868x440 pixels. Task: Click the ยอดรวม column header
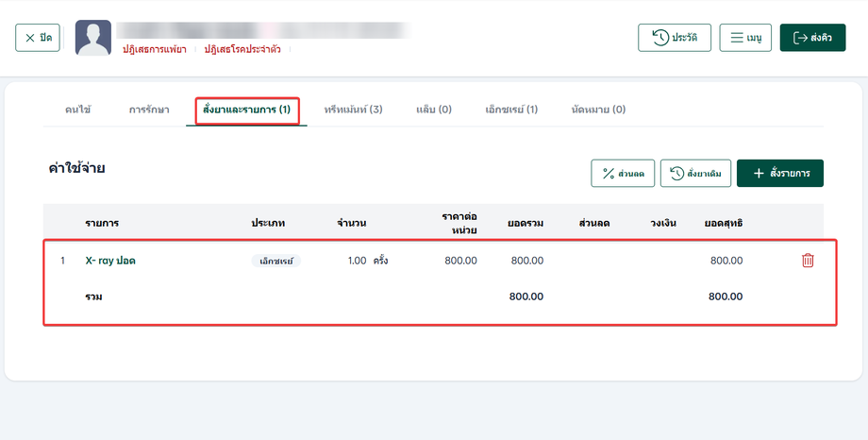526,224
